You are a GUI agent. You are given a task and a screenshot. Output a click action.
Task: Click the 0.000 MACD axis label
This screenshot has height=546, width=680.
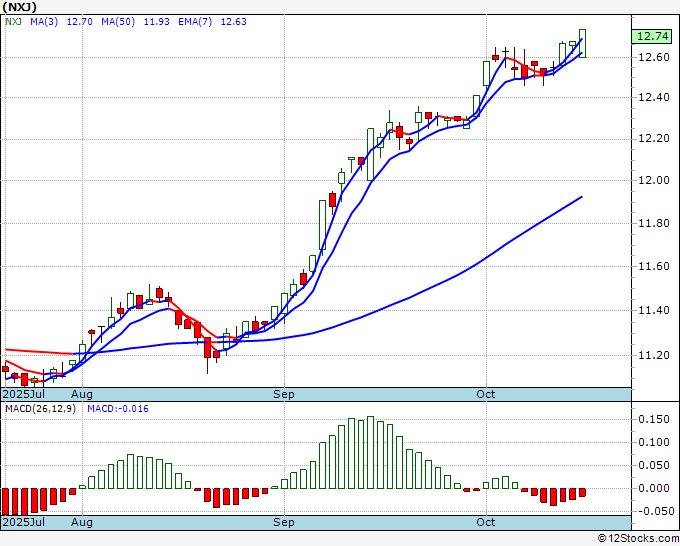654,488
